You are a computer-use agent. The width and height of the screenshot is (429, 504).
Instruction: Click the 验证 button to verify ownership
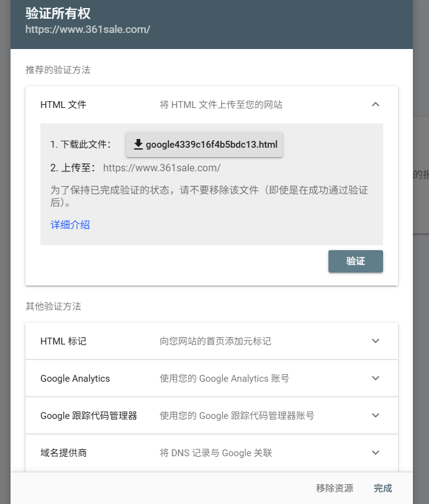(355, 261)
